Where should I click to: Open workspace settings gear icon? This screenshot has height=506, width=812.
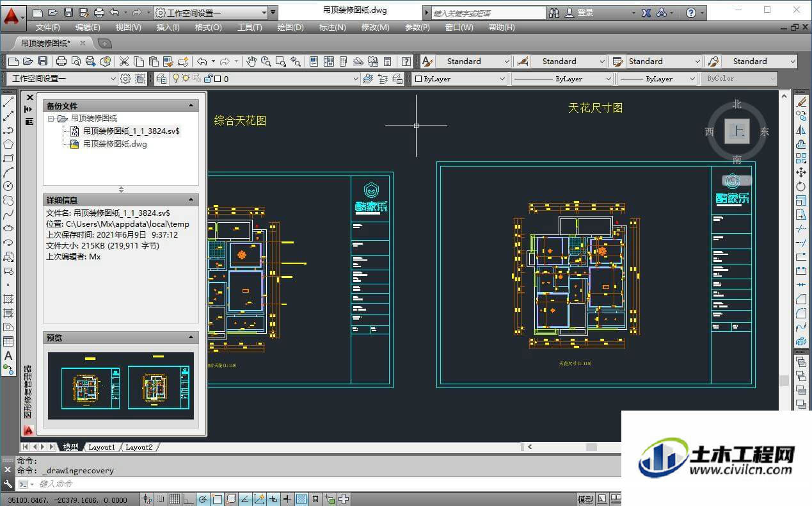[125, 79]
